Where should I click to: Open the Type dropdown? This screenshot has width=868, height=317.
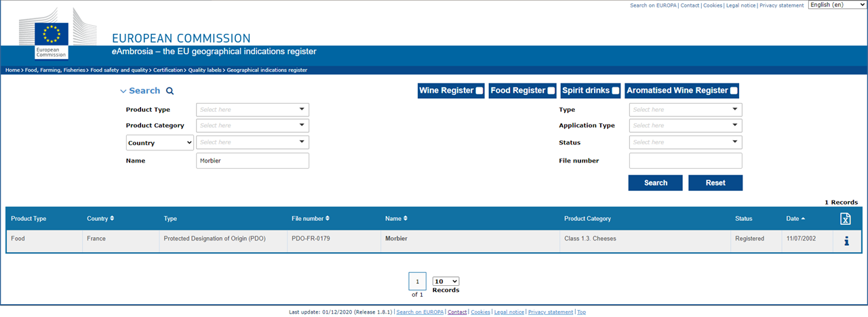pos(686,109)
